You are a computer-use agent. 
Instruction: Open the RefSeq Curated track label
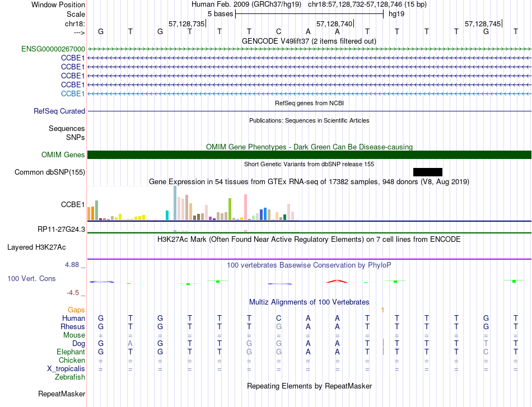click(59, 111)
